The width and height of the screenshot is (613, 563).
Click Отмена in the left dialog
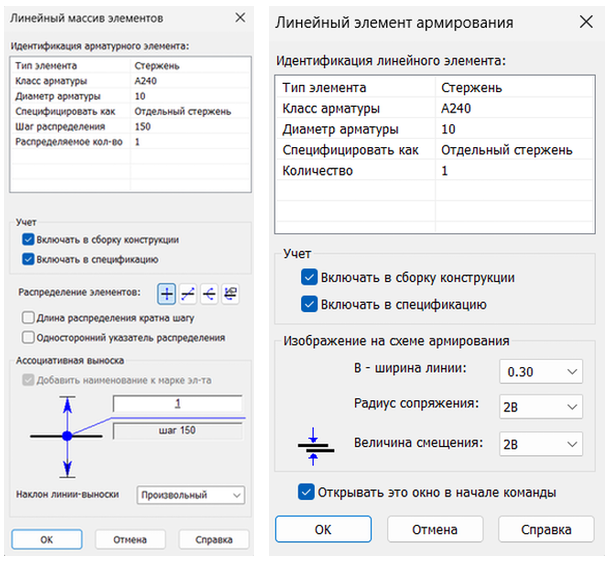[130, 539]
